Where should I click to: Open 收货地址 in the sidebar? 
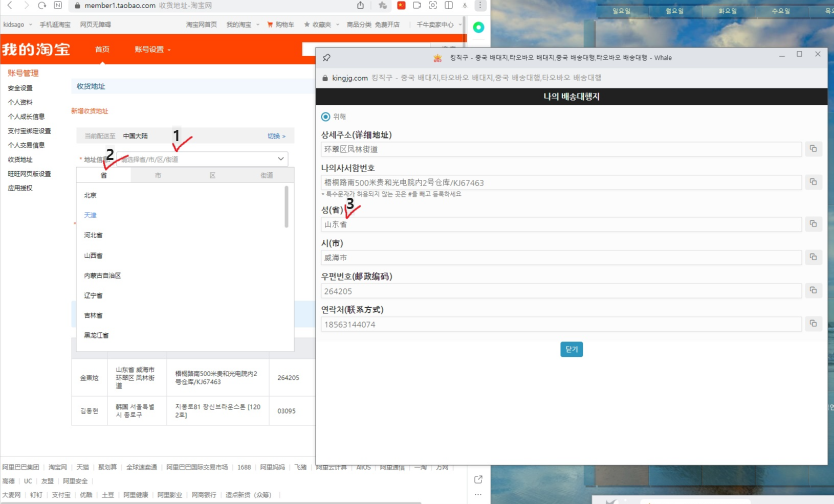click(x=20, y=159)
